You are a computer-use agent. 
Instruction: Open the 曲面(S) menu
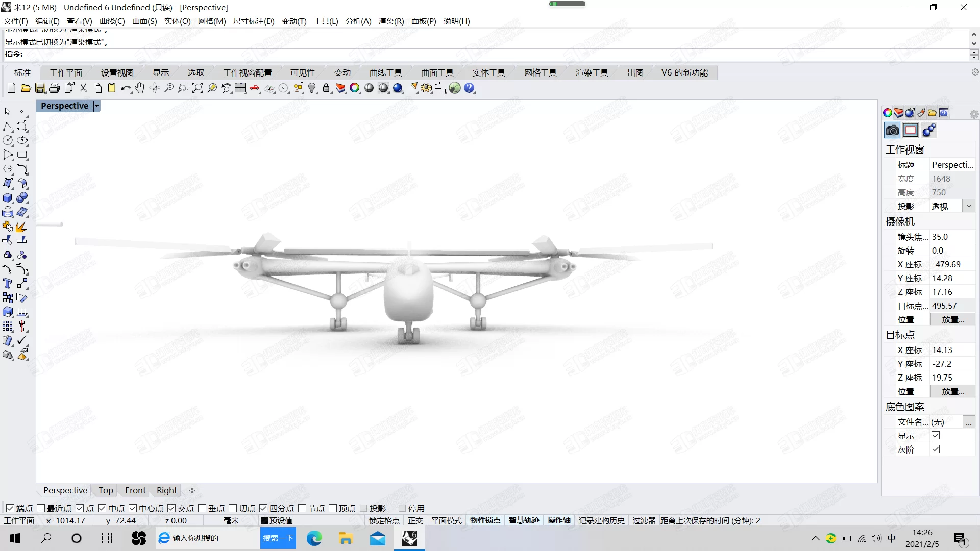tap(144, 21)
